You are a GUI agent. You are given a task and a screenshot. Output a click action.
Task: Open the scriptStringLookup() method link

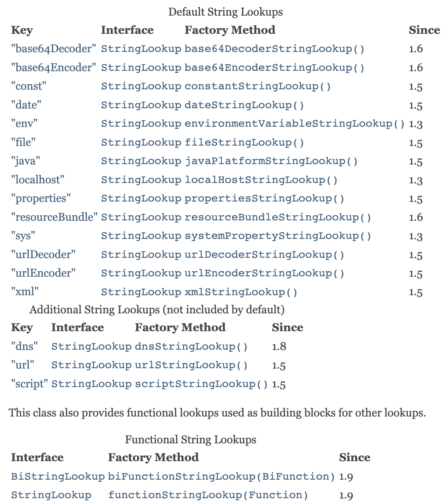pos(201,384)
